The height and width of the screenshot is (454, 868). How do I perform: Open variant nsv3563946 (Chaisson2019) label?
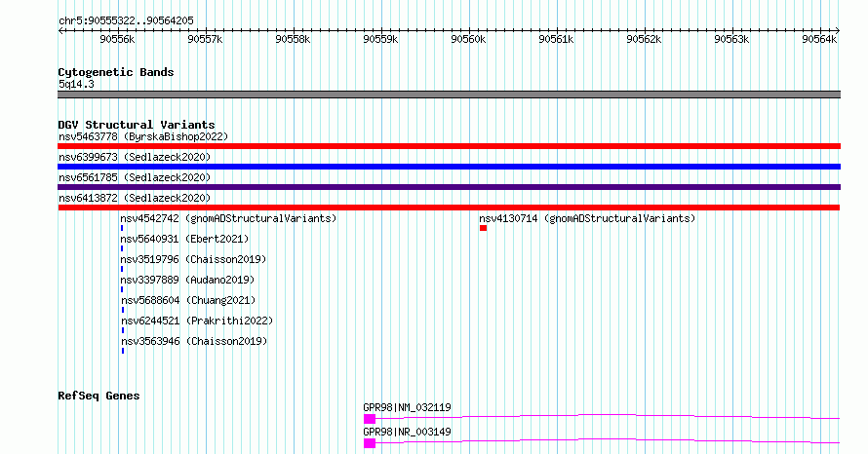pos(194,341)
